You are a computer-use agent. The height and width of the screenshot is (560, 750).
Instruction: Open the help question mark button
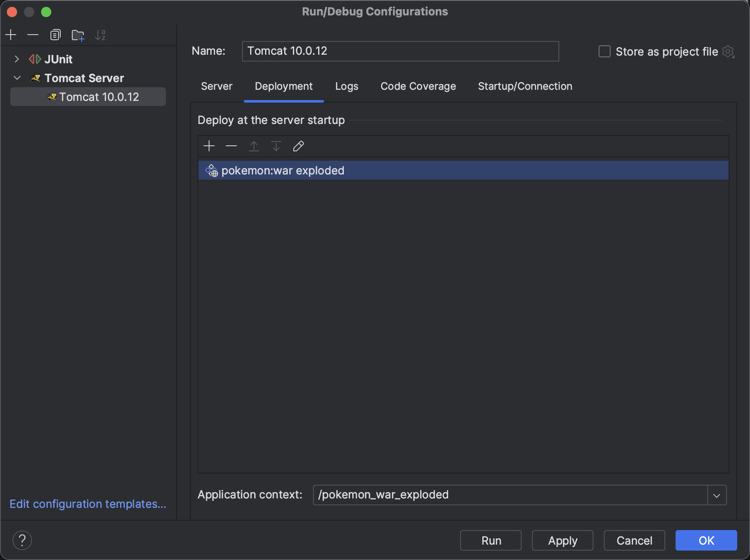coord(22,540)
